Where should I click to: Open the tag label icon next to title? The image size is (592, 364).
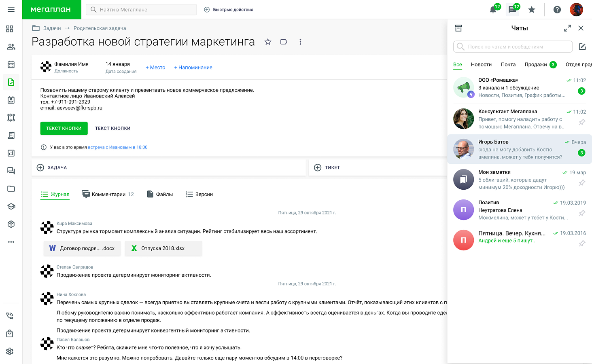pos(284,42)
